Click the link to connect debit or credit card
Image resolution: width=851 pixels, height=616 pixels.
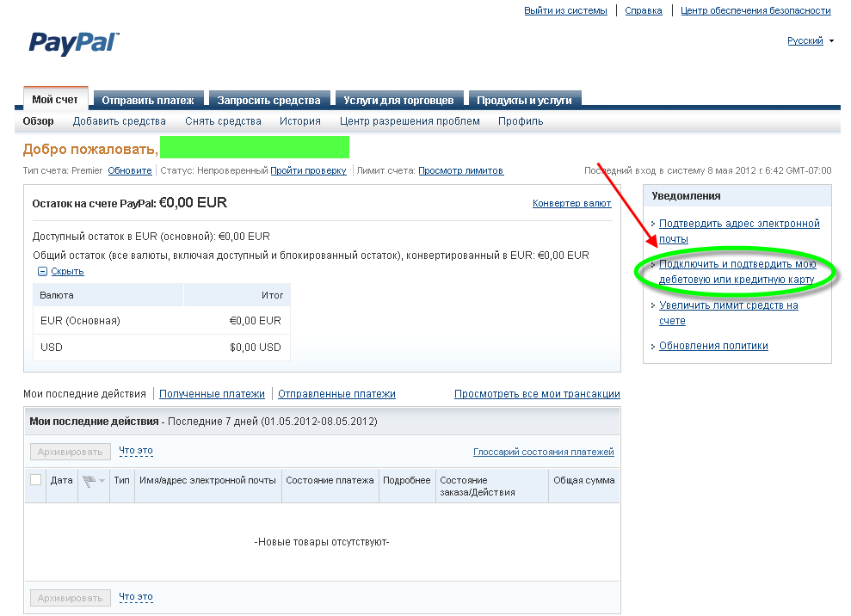click(x=737, y=272)
